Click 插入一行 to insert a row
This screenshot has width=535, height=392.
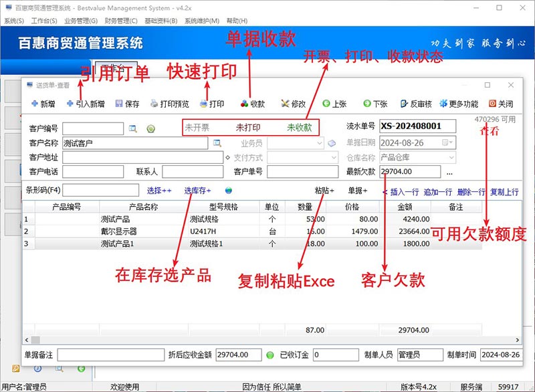point(405,192)
